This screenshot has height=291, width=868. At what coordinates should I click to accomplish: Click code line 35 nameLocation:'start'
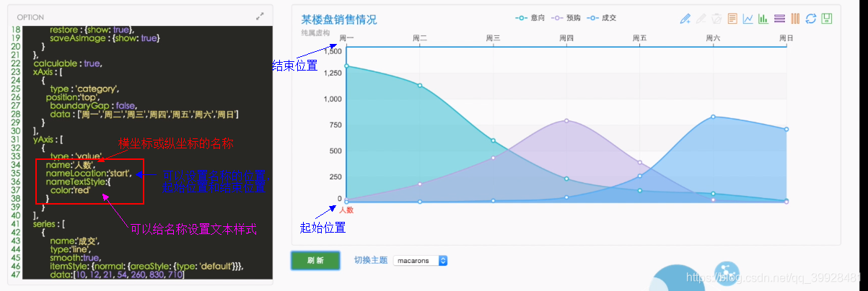(88, 174)
